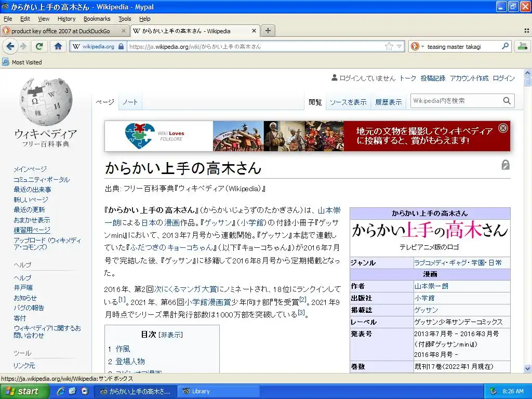The height and width of the screenshot is (399, 532).
Task: Click the magnifier in browser search box
Action: pos(505,46)
